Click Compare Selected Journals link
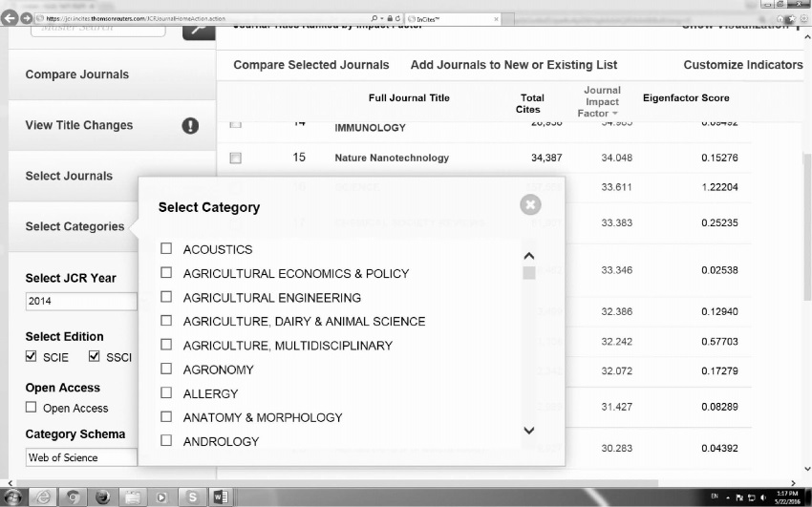812x507 pixels. 311,65
